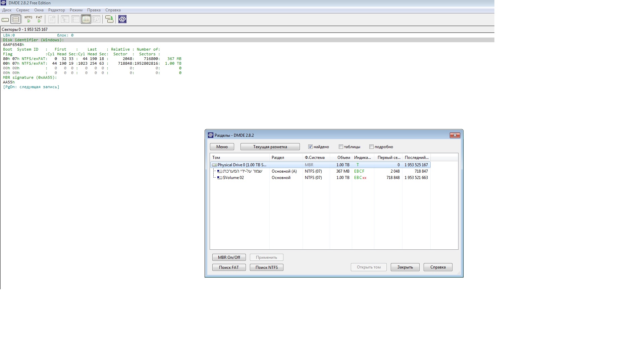Enable the таблицы checkbox
644x362 pixels.
tap(341, 147)
